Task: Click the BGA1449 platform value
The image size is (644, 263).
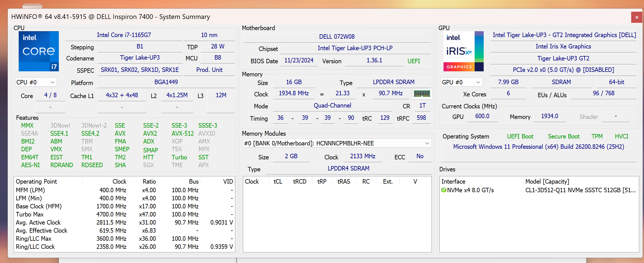Action: tap(166, 82)
